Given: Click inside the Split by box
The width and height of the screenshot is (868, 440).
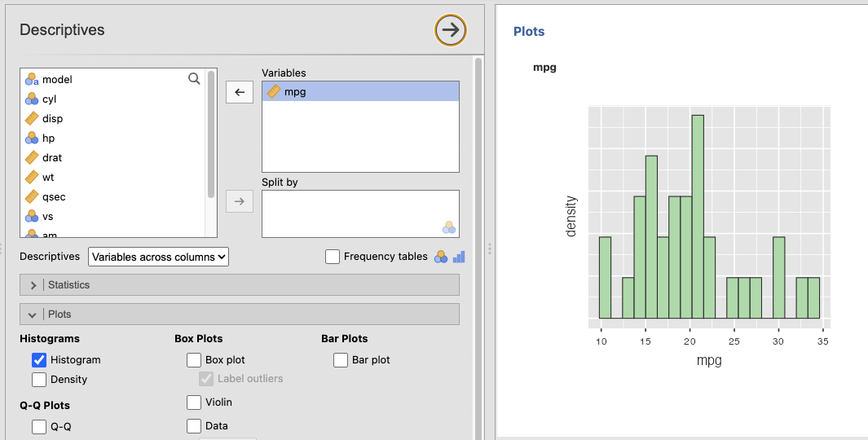Looking at the screenshot, I should (359, 213).
